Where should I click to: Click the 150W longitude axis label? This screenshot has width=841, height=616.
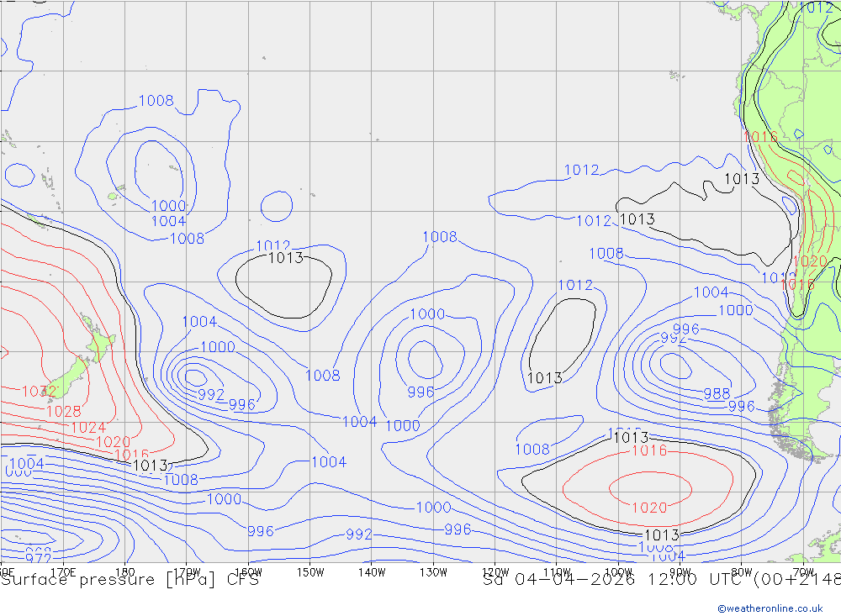tap(310, 572)
